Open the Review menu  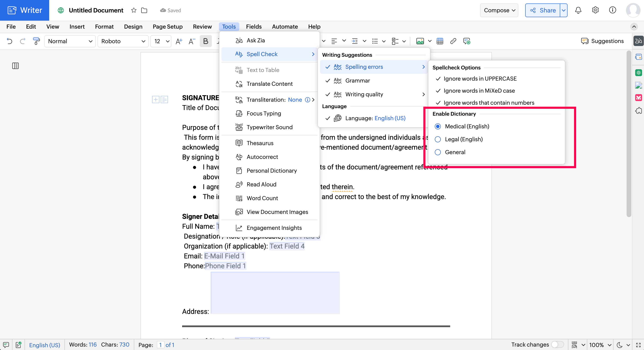[202, 26]
